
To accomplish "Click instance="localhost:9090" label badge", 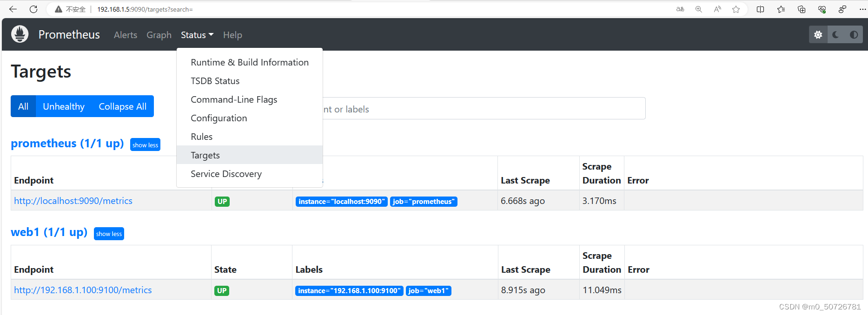I will 341,202.
